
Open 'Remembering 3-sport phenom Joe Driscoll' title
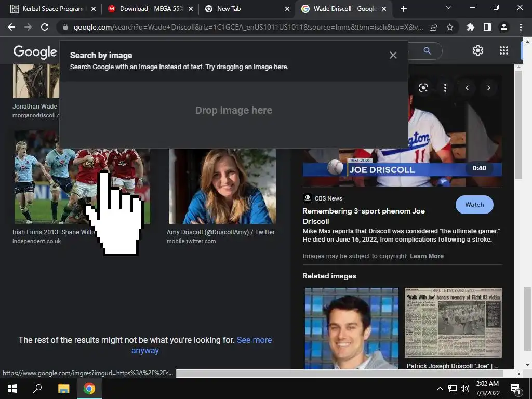(x=364, y=216)
